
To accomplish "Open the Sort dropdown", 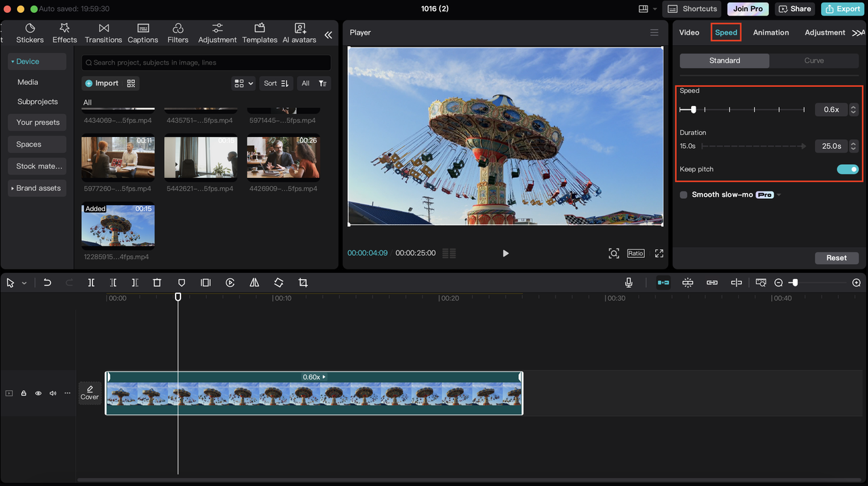I will point(276,83).
